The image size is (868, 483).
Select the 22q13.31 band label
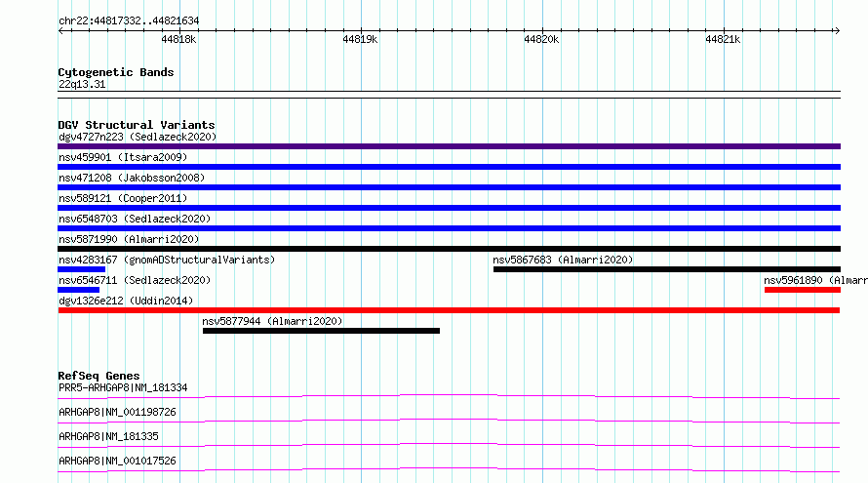click(x=82, y=84)
